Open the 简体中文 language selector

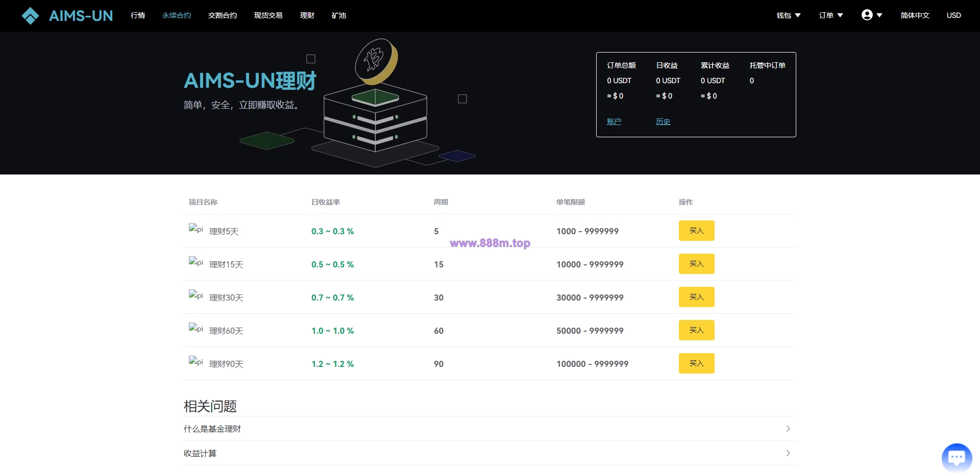tap(915, 15)
